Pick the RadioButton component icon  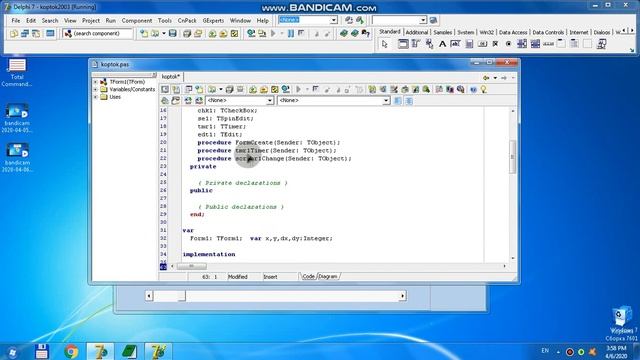point(508,44)
